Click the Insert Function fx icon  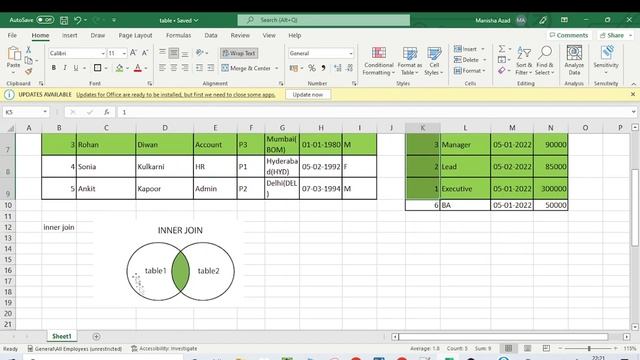(107, 112)
